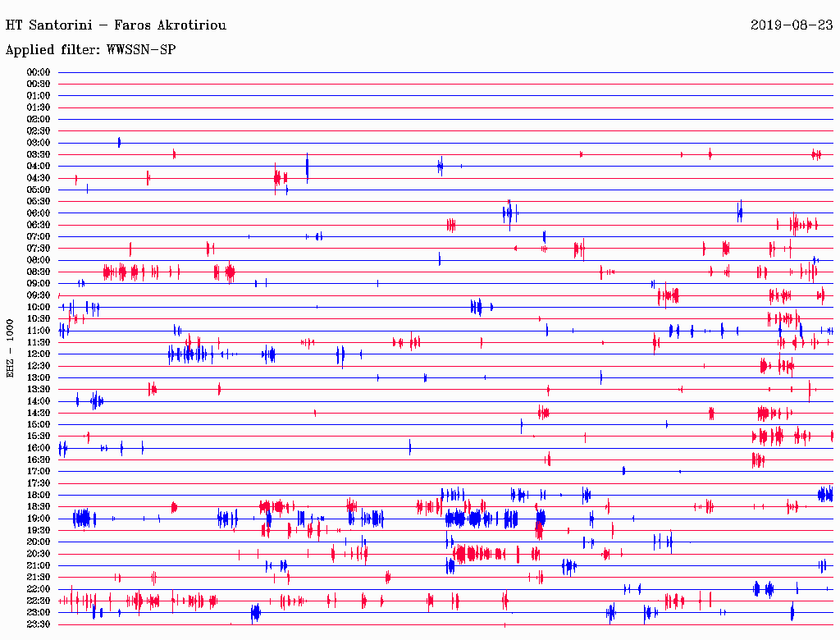Click the 21:00 time label
This screenshot has width=840, height=640.
tap(39, 565)
